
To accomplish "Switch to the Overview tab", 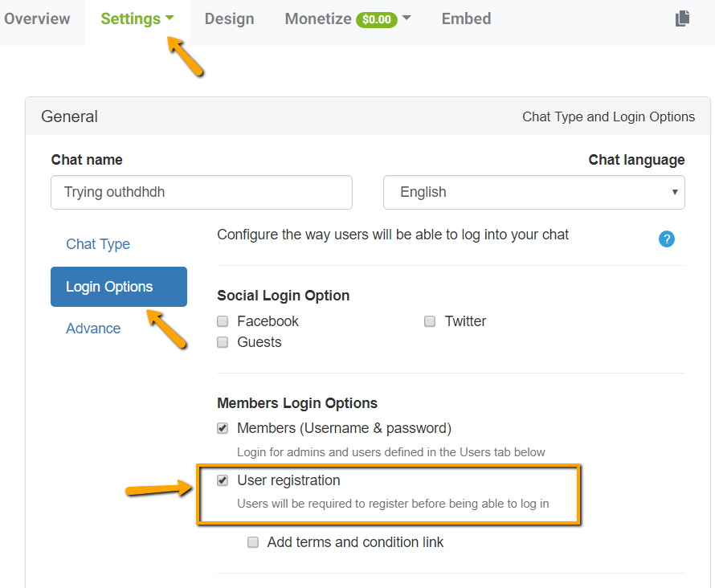I will click(x=37, y=19).
